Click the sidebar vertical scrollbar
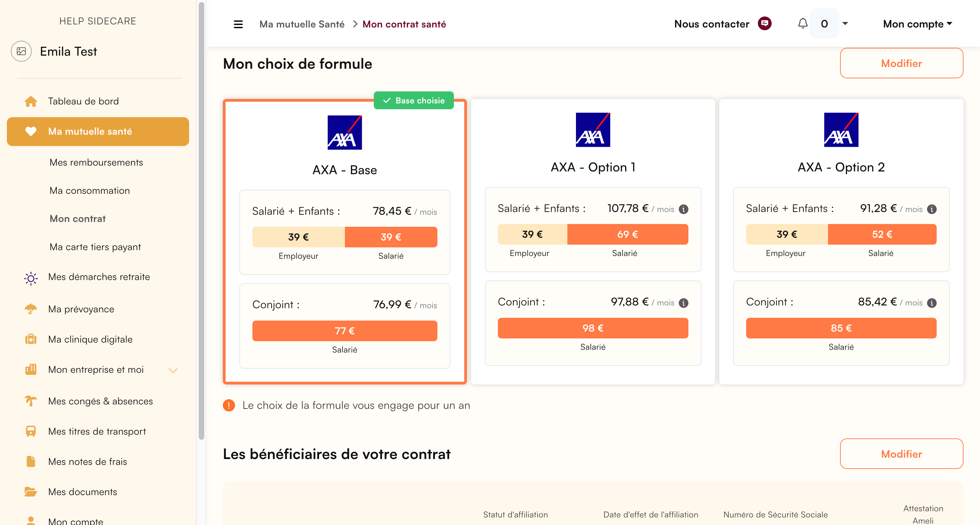The width and height of the screenshot is (980, 525). pos(201,221)
